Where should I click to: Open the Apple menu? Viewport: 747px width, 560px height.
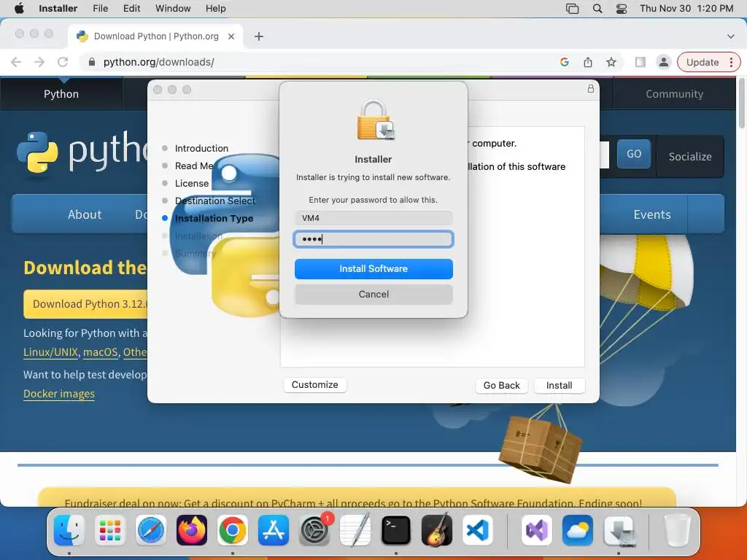19,9
